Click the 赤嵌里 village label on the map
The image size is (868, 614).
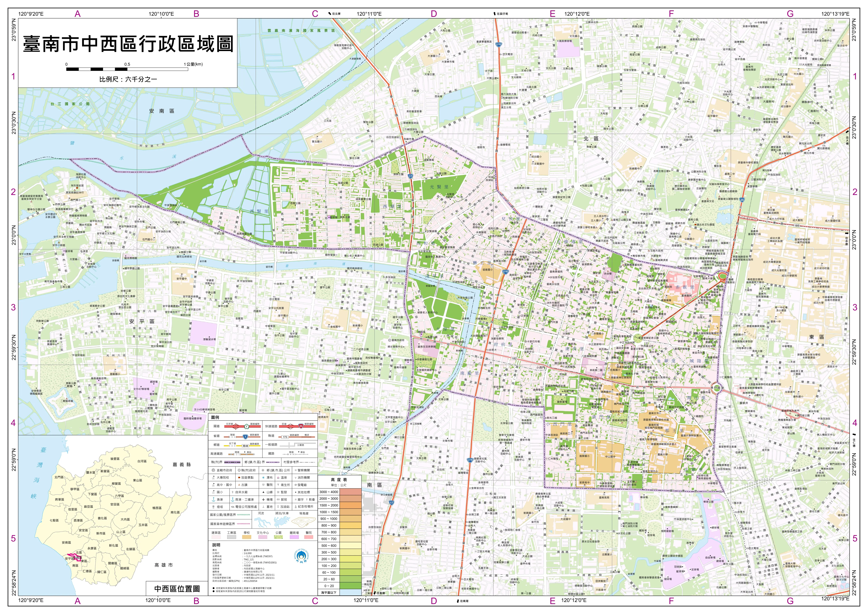685,287
